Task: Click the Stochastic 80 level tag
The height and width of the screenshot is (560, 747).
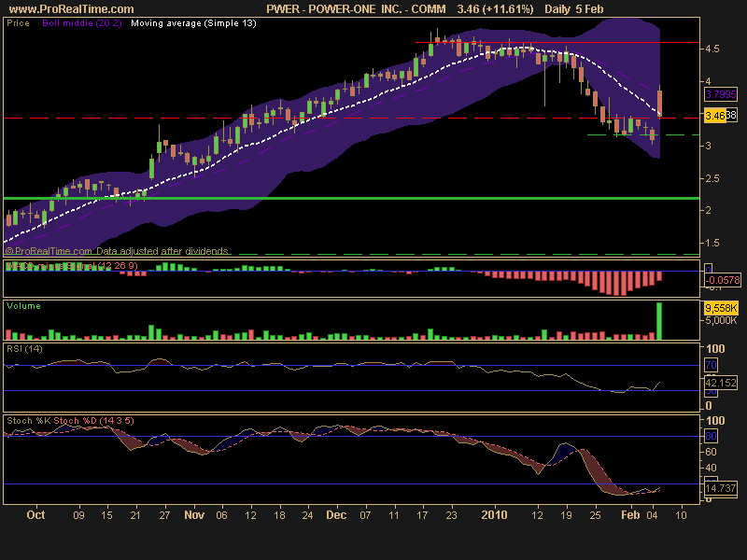Action: point(711,436)
